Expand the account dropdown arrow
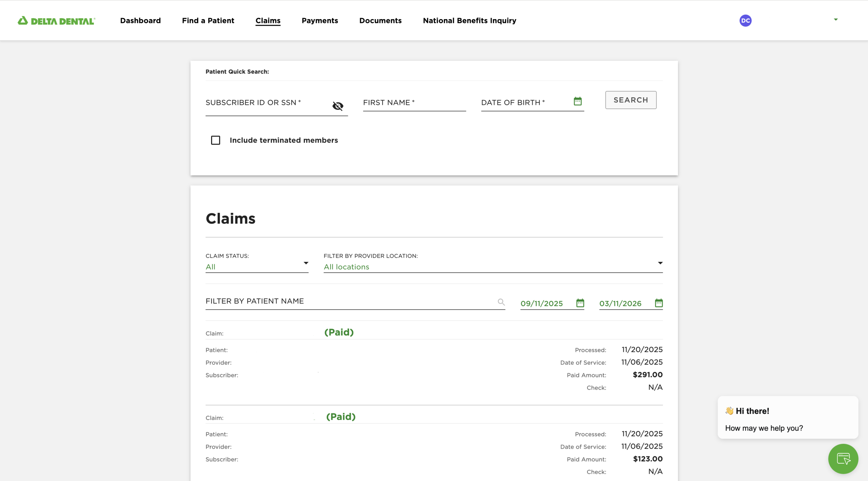The image size is (868, 481). [836, 20]
